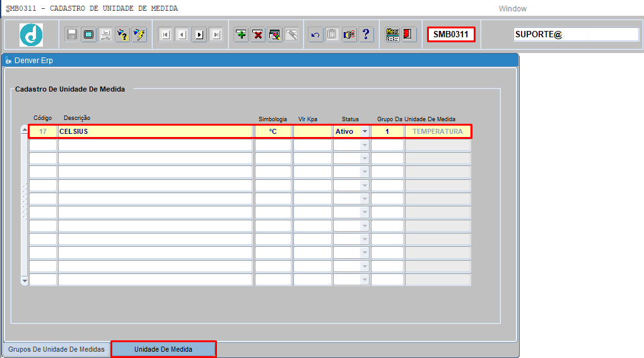Switch to Grupos De Unidade De Medidas tab

[56, 349]
